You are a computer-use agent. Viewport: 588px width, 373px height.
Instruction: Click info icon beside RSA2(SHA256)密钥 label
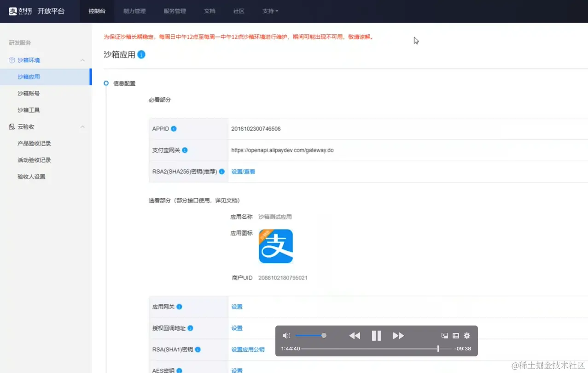(222, 172)
